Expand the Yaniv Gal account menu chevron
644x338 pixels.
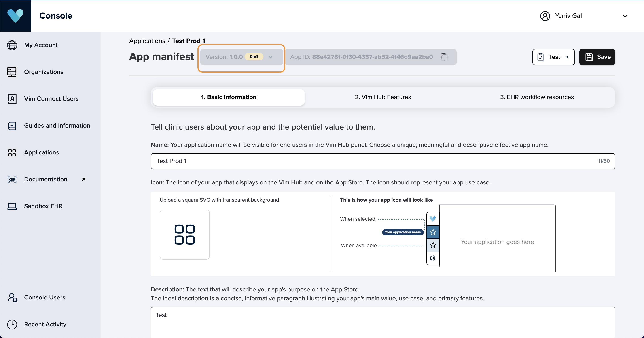coord(625,16)
